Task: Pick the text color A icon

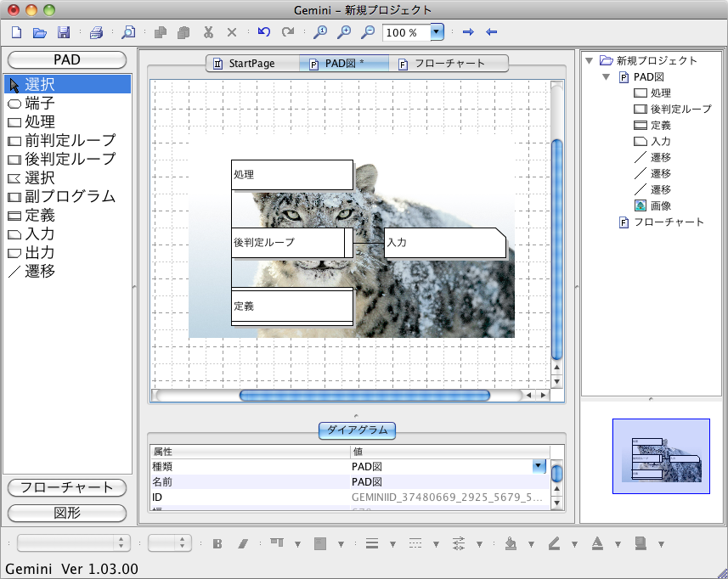Action: coord(597,543)
